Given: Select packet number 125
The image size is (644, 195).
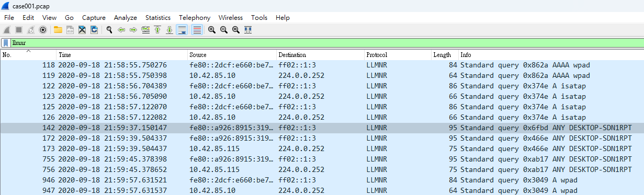Looking at the screenshot, I should tap(322, 107).
